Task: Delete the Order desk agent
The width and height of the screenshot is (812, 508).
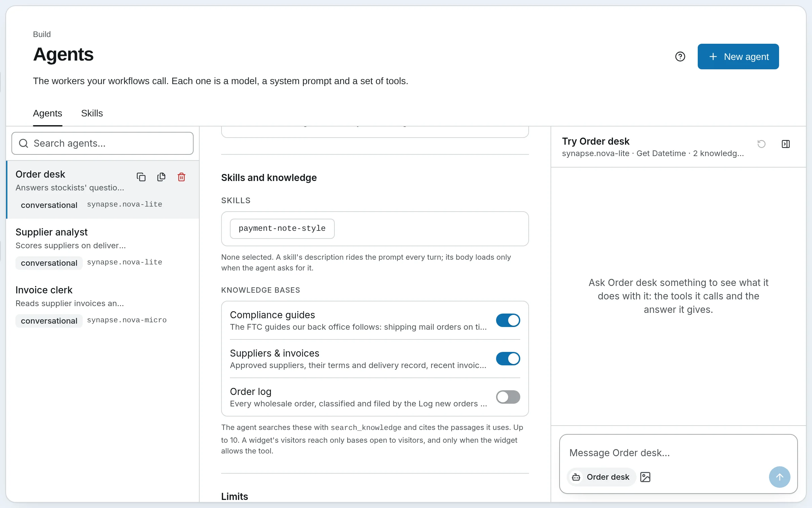Action: pyautogui.click(x=181, y=177)
